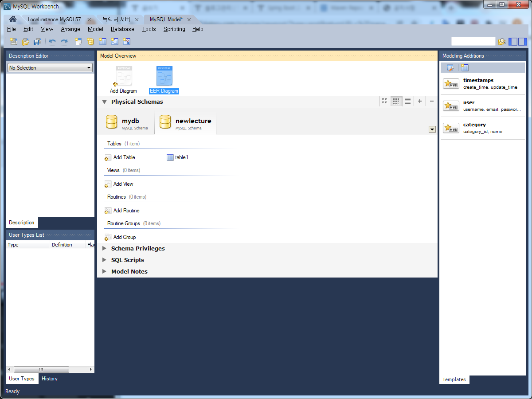The image size is (532, 399).
Task: Click the search magnifier icon beside search box
Action: (502, 42)
